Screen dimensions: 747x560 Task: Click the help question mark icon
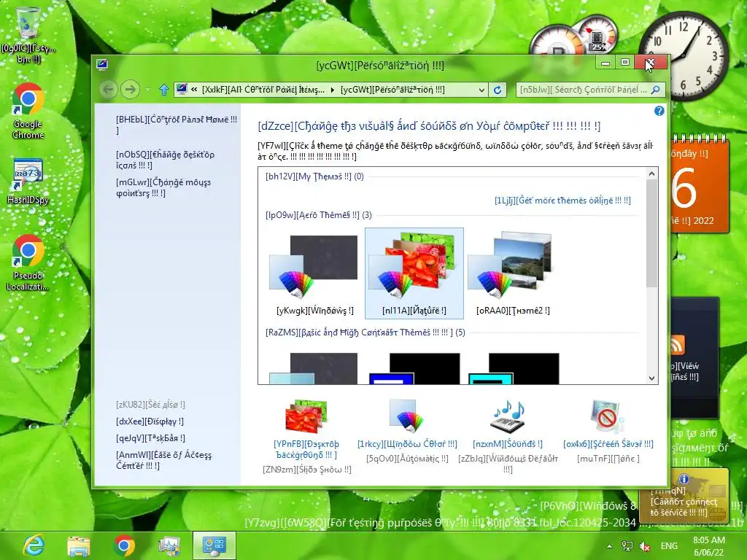[659, 111]
